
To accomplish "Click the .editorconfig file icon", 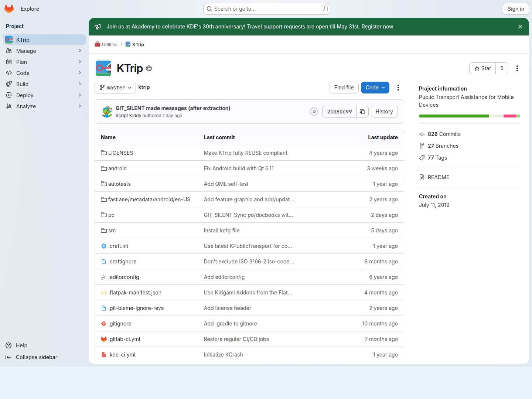I will (x=104, y=277).
